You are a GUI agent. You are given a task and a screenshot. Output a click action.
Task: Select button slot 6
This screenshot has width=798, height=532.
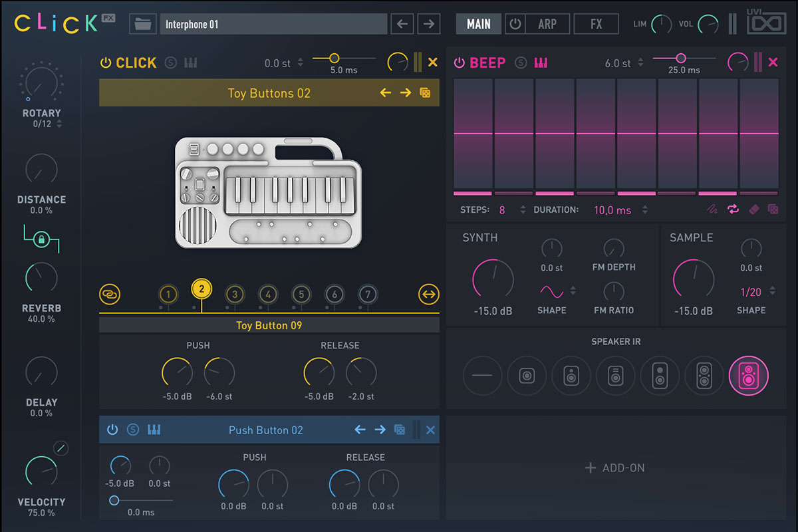point(334,294)
